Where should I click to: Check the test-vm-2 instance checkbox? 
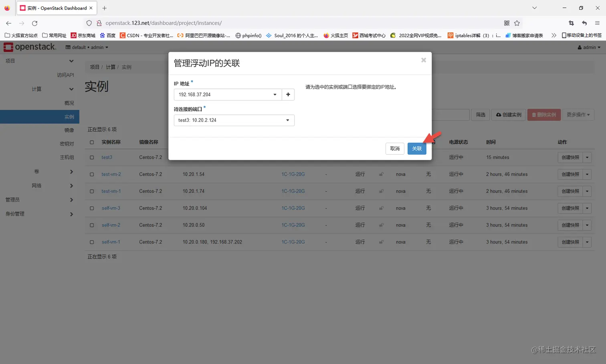[x=92, y=174]
